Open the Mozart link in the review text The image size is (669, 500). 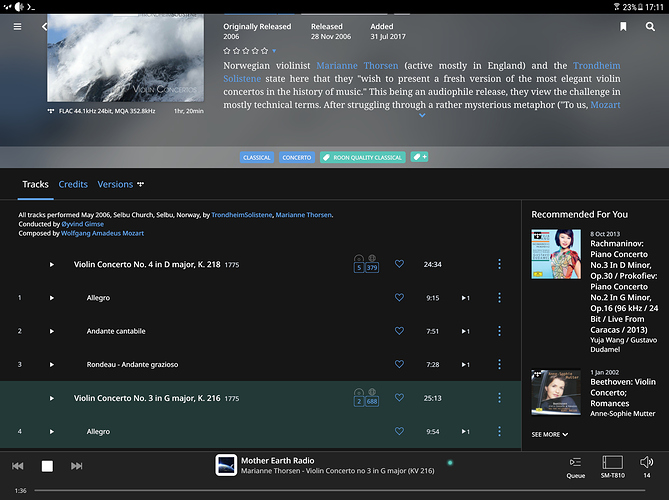pyautogui.click(x=605, y=105)
